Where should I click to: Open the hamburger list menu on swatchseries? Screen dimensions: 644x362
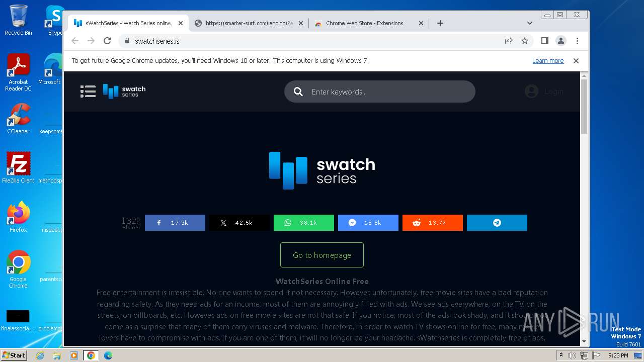pos(88,91)
